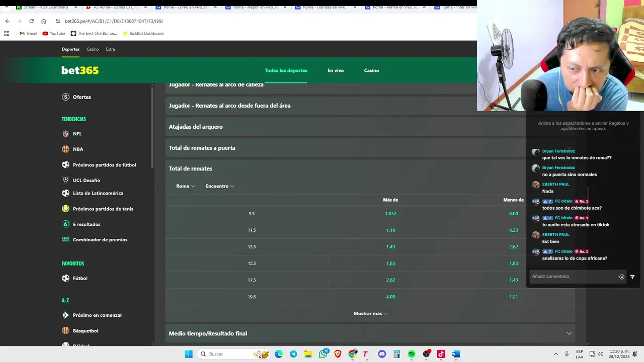Open the Encuentro period dropdown
The image size is (644, 362).
(220, 186)
